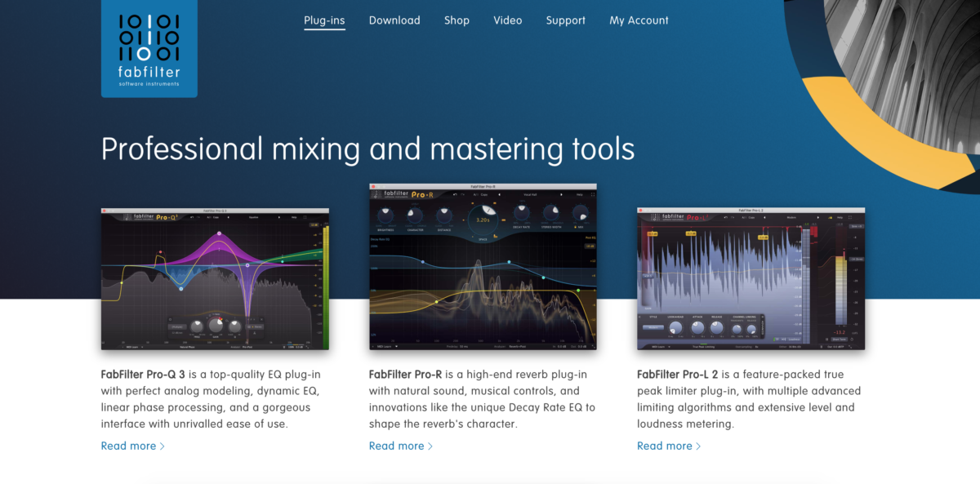Viewport: 980px width, 484px height.
Task: Click the FabFilter logo
Action: tap(149, 49)
